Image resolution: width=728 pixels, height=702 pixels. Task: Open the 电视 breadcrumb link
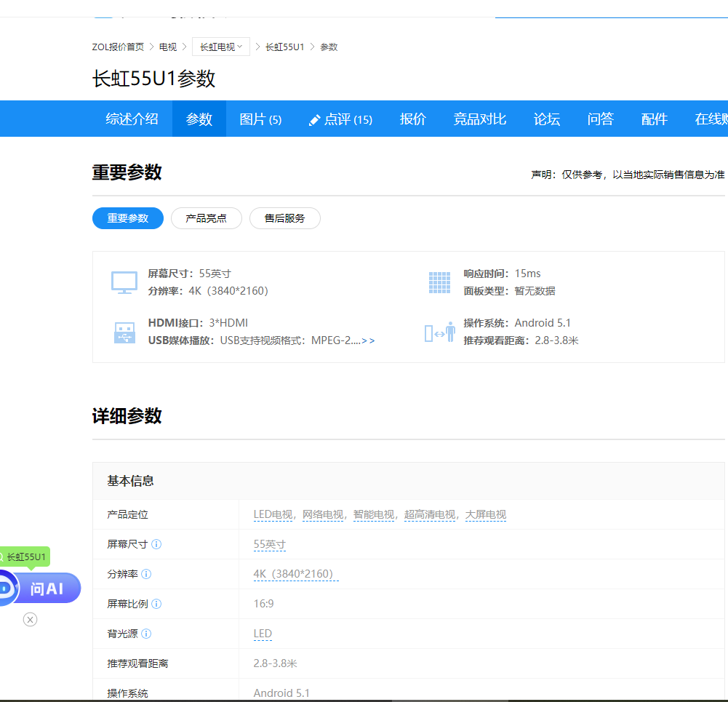pyautogui.click(x=167, y=47)
